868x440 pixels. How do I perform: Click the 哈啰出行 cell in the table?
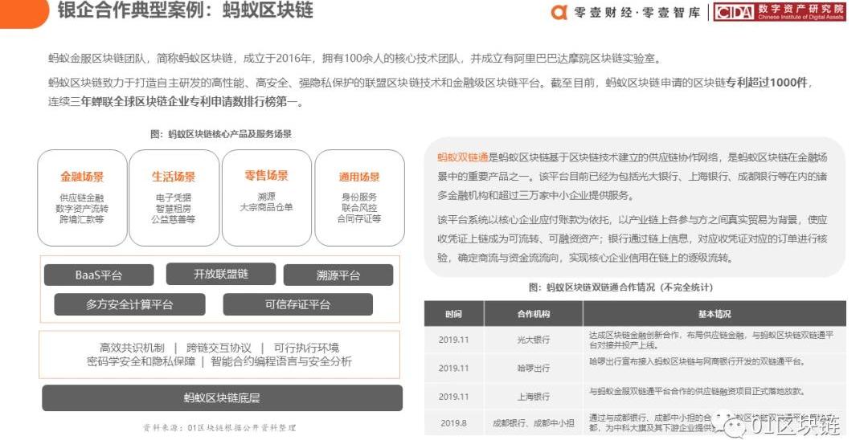pyautogui.click(x=534, y=368)
